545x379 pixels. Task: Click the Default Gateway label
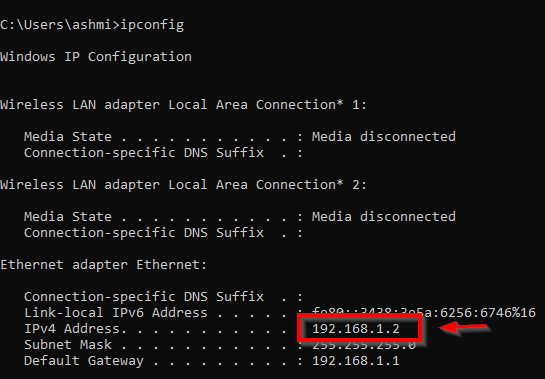84,361
